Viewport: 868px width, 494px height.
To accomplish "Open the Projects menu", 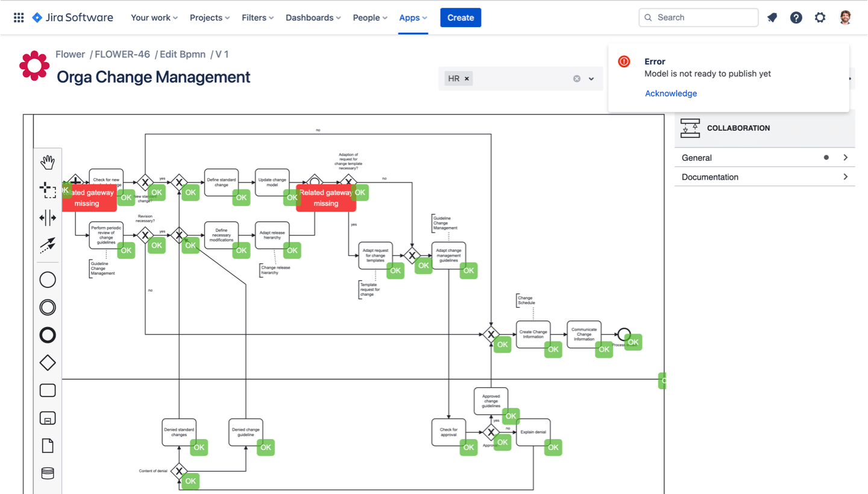I will (209, 17).
